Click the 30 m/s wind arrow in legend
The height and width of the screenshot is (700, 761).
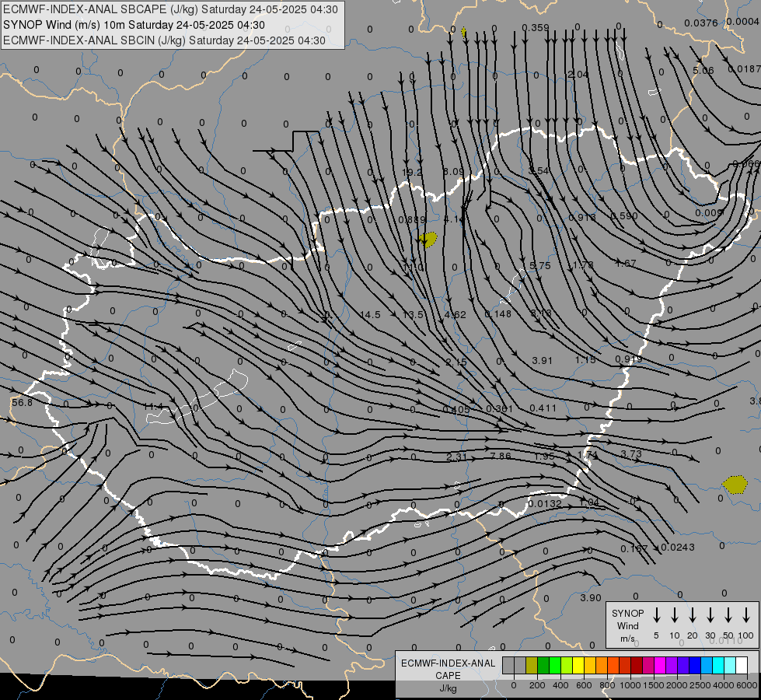[x=710, y=614]
